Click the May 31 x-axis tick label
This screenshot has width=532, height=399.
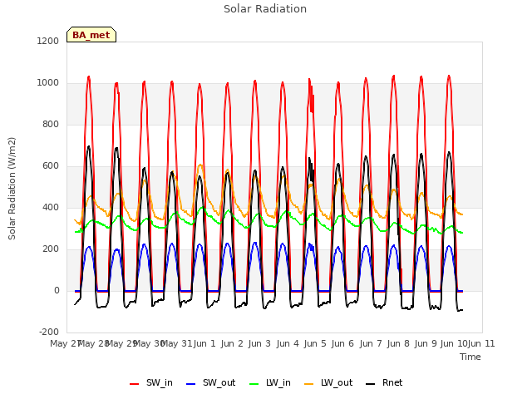pos(177,343)
